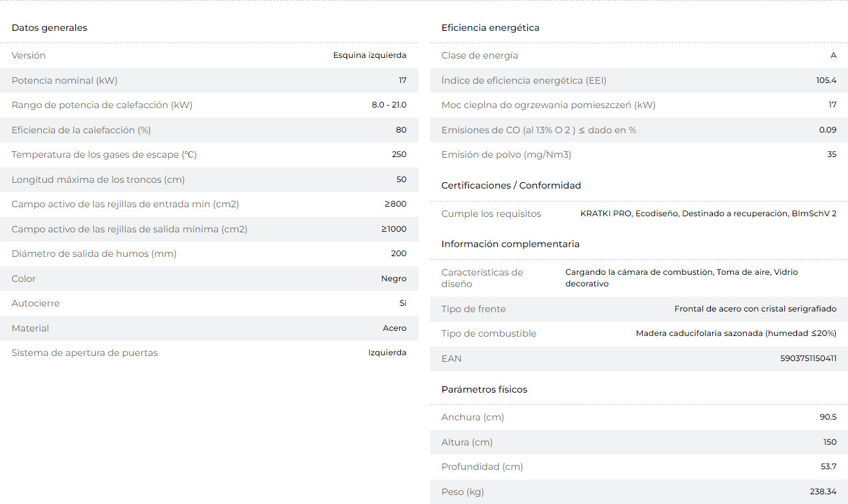Click the 'Esquina izquierda' version value
848x504 pixels.
click(x=370, y=55)
